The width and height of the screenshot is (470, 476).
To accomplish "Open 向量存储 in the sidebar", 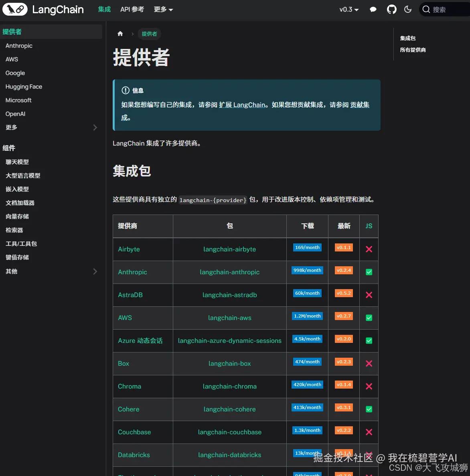I will [17, 217].
